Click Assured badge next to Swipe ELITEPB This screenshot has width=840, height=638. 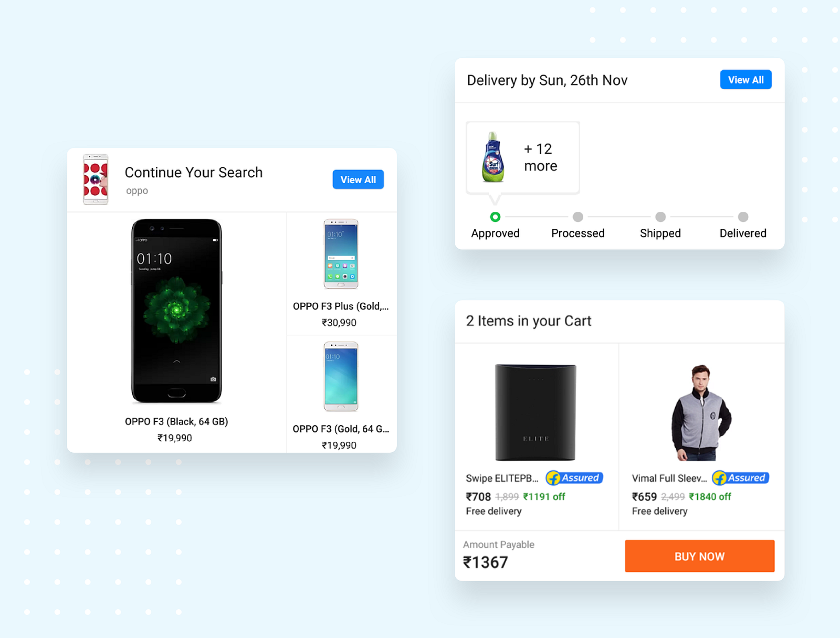coord(574,478)
